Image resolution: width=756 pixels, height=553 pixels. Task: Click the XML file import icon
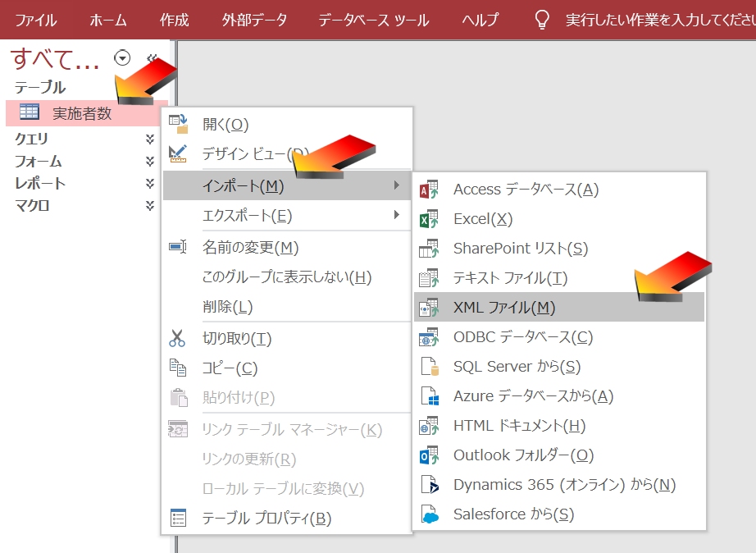click(x=429, y=308)
